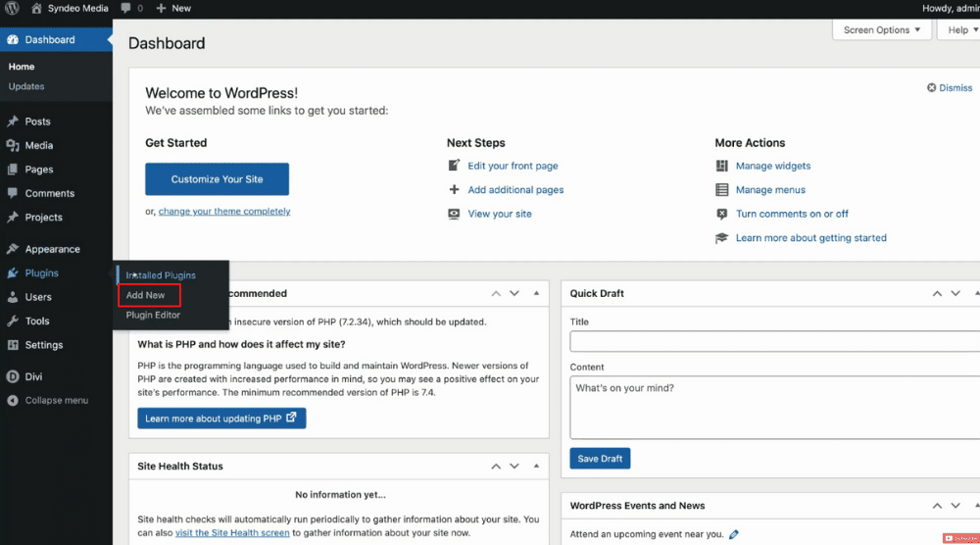Click the Pages document icon
Image resolution: width=980 pixels, height=545 pixels.
[13, 170]
